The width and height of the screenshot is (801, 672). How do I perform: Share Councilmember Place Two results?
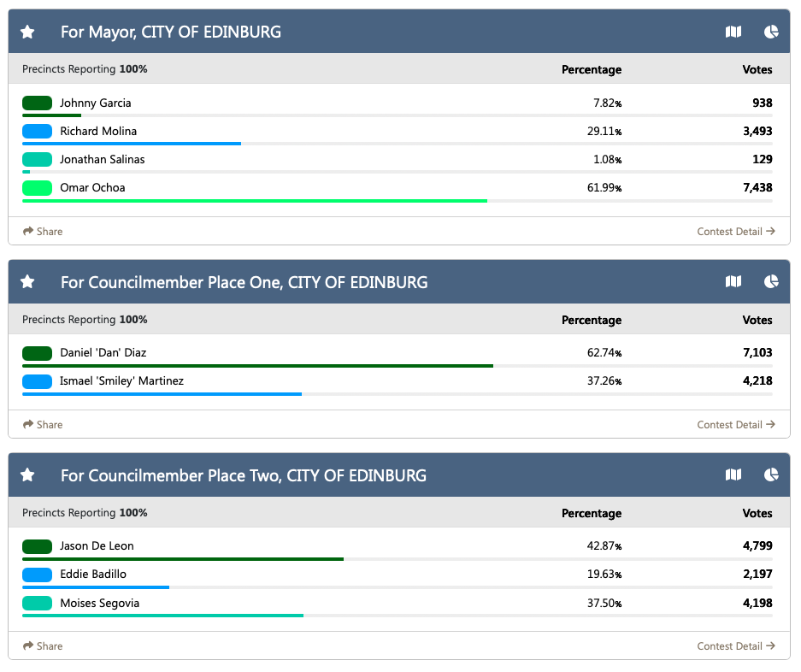(x=43, y=646)
